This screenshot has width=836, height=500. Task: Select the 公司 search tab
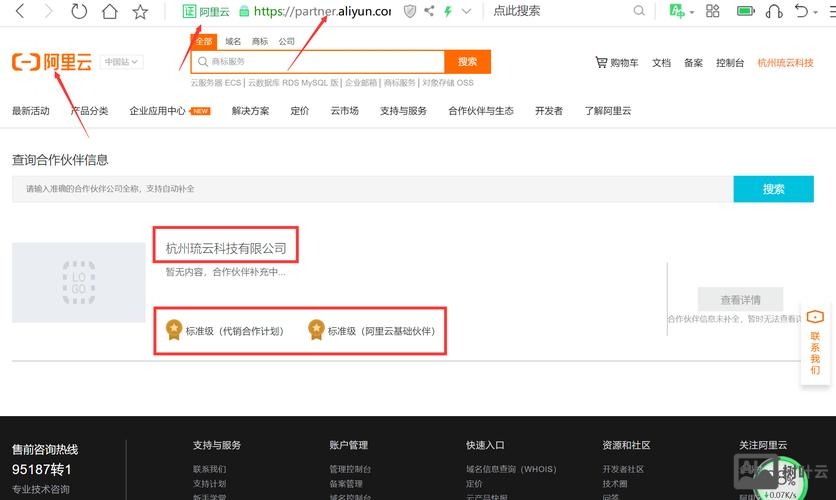click(286, 41)
